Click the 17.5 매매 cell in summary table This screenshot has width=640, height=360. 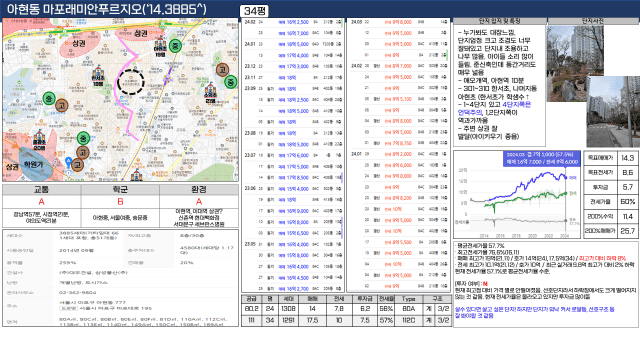click(312, 320)
